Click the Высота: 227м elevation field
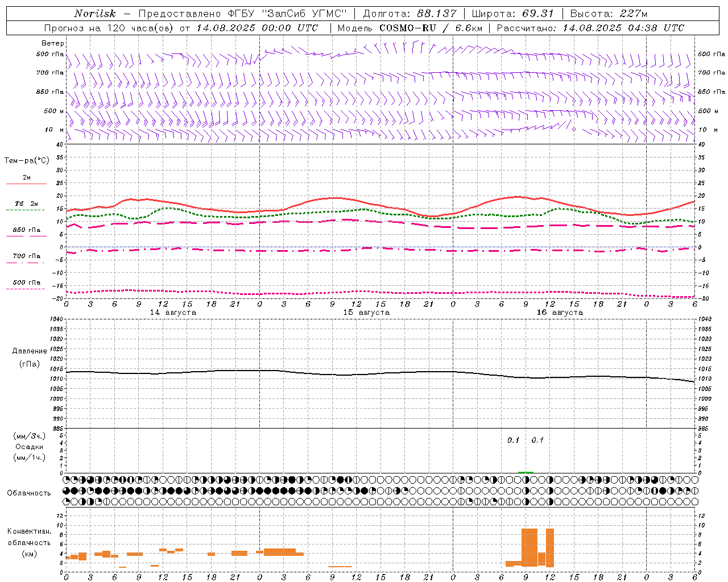 609,14
